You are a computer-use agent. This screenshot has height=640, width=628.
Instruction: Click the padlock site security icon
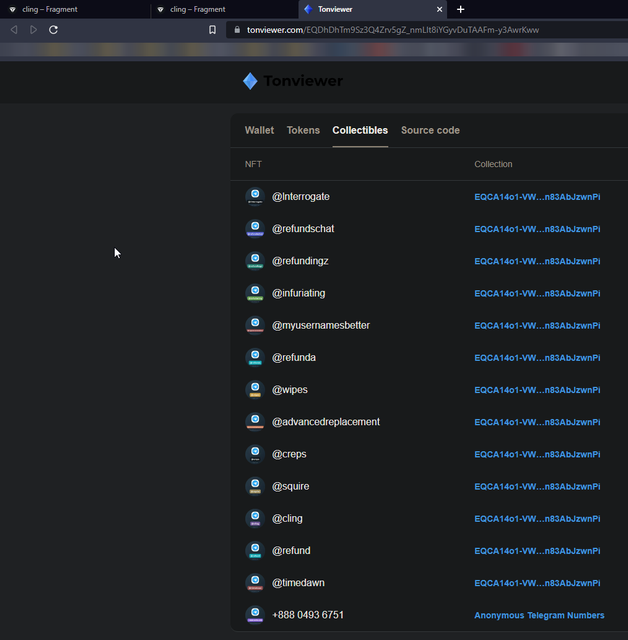pyautogui.click(x=237, y=30)
